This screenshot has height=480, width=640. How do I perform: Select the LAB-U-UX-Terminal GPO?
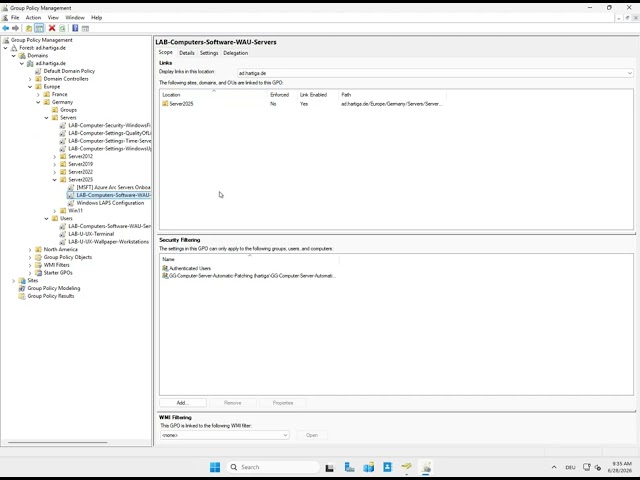click(x=91, y=234)
